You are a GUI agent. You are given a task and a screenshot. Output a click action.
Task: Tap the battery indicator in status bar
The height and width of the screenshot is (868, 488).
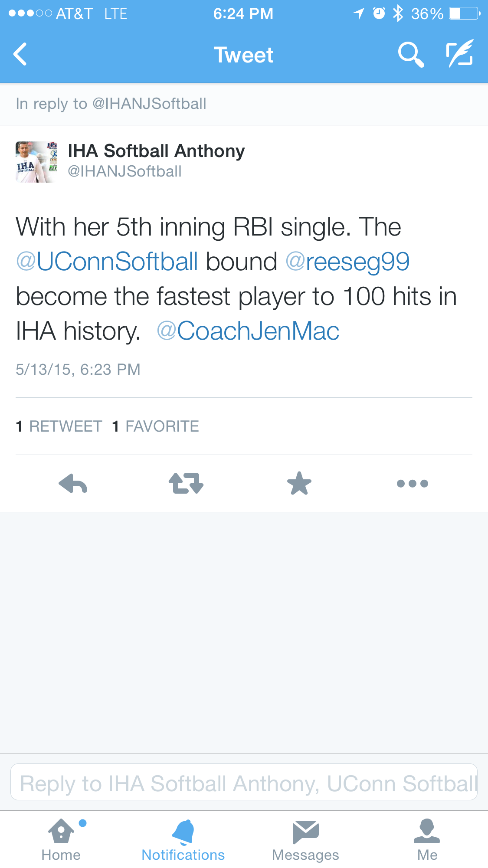[465, 14]
